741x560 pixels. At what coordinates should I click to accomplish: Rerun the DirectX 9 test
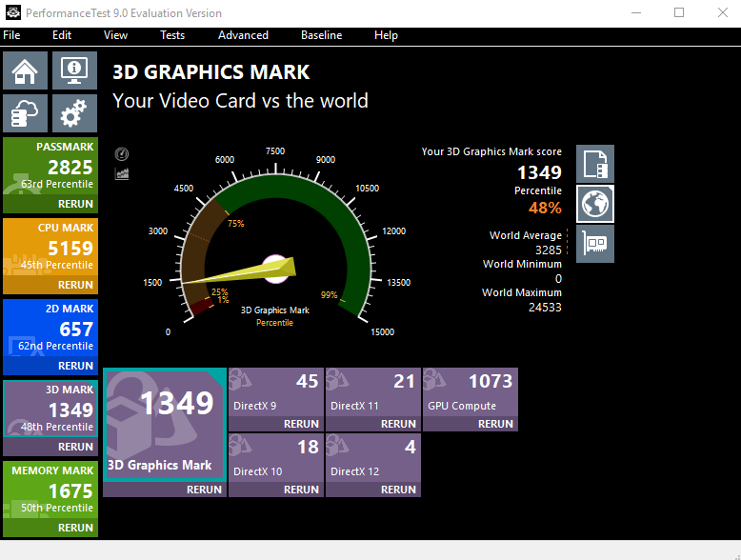(x=301, y=424)
